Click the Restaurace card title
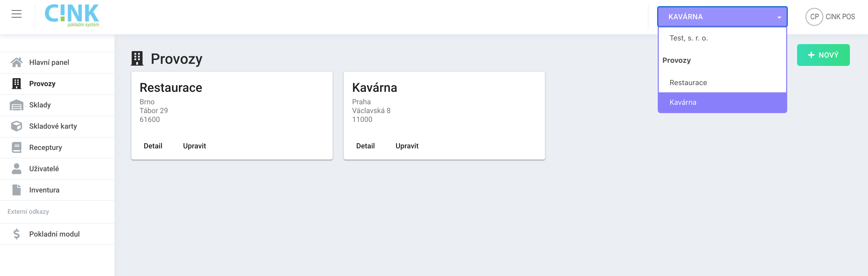Screen dimensions: 868x276 click(171, 88)
